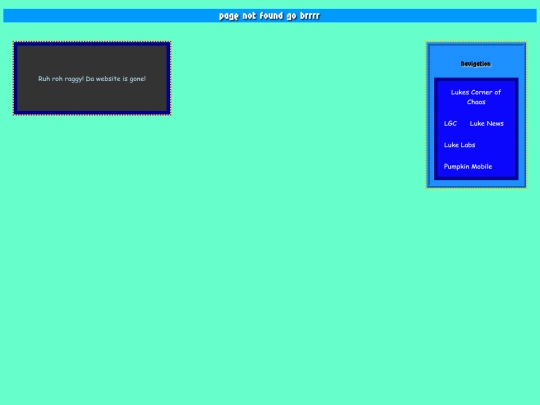Open the Pumpkin Mobile link
The width and height of the screenshot is (540, 405).
click(x=468, y=167)
